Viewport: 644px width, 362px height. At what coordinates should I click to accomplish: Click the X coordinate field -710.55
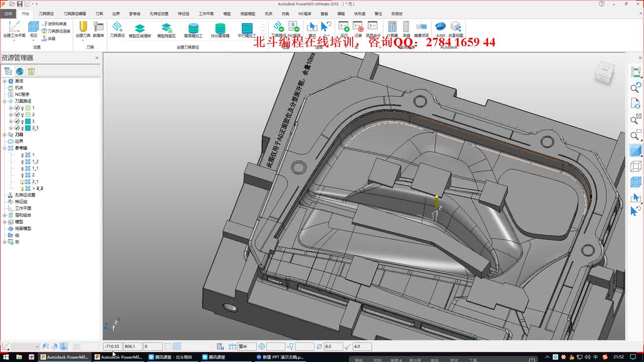point(113,346)
